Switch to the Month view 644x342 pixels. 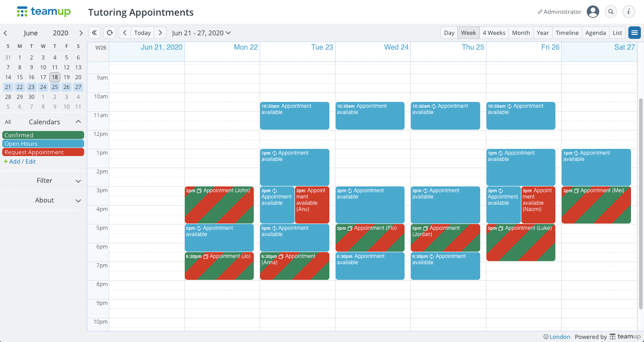click(521, 33)
